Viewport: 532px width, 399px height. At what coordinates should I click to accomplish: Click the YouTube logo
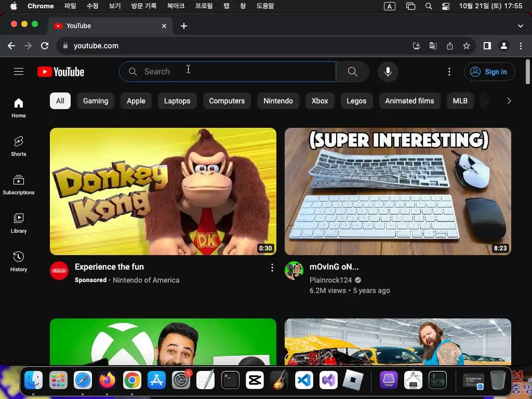[61, 72]
